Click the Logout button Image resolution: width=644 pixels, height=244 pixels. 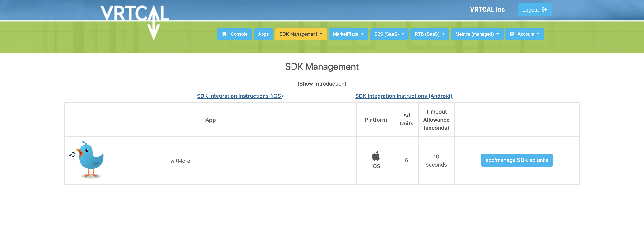(535, 10)
